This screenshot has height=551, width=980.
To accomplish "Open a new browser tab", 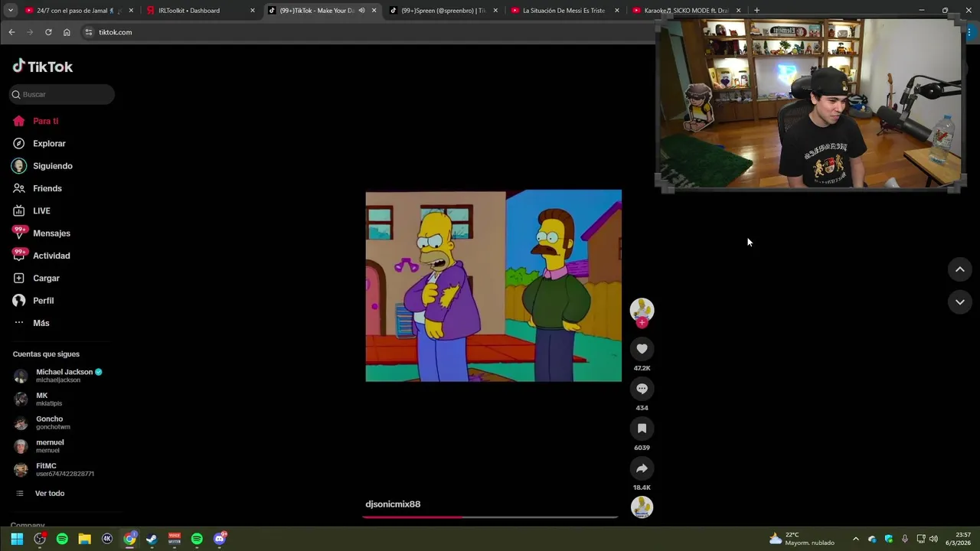I will pos(756,11).
